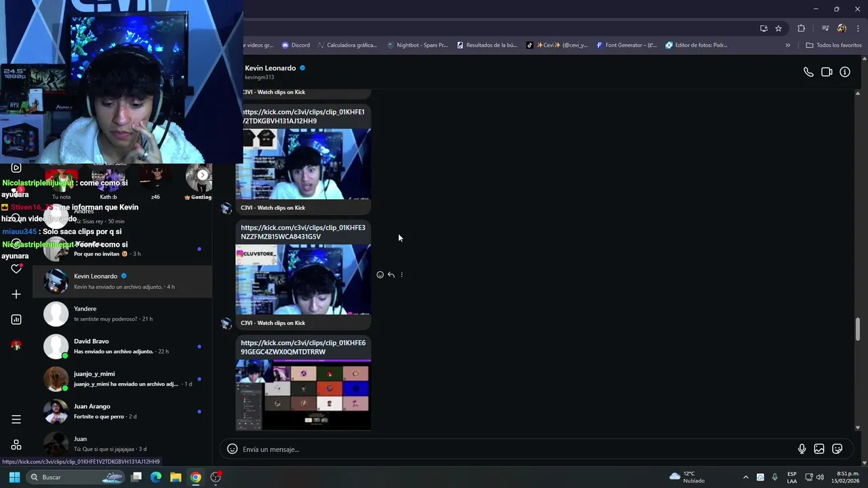Image resolution: width=868 pixels, height=488 pixels.
Task: Install app icon in address bar
Action: point(764,28)
